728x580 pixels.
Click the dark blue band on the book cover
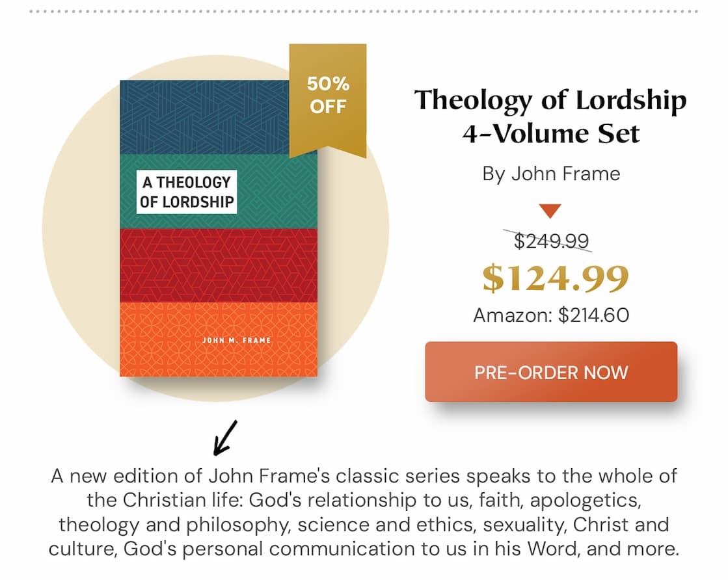pos(202,117)
